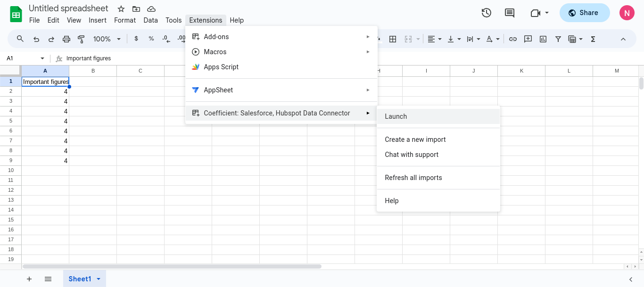Insert a comment

(528, 39)
